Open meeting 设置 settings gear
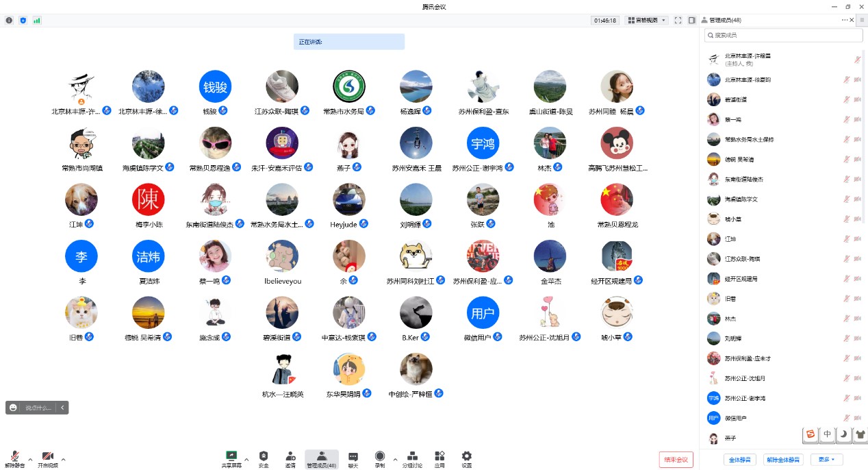Image resolution: width=868 pixels, height=470 pixels. 467,458
